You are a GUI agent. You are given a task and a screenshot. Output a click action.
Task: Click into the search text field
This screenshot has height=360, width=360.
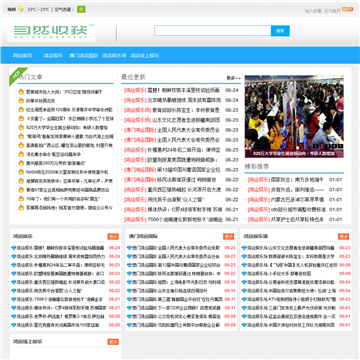coord(213,31)
